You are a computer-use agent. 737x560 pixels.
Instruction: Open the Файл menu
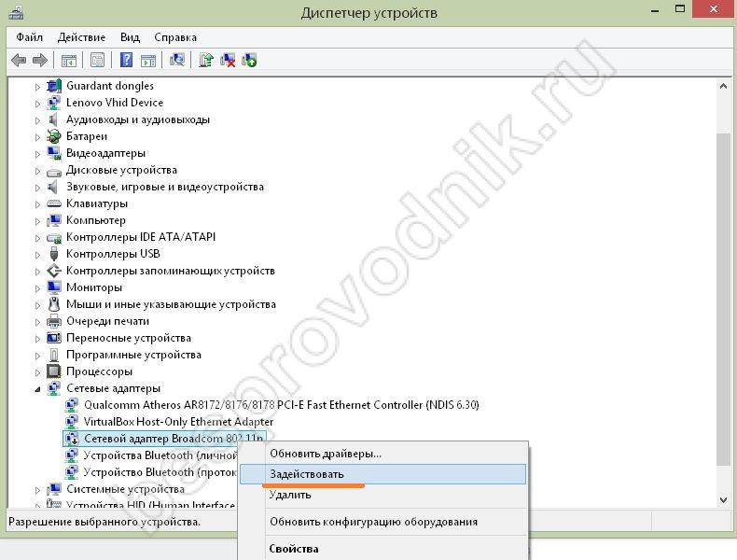click(29, 37)
